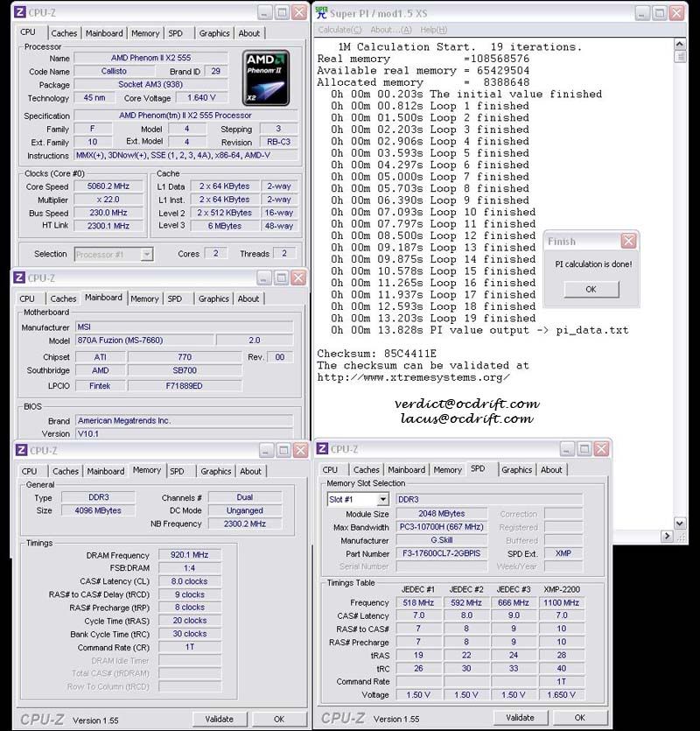This screenshot has width=700, height=731.
Task: Click CPU-Z icon in Memory window title
Action: point(22,450)
